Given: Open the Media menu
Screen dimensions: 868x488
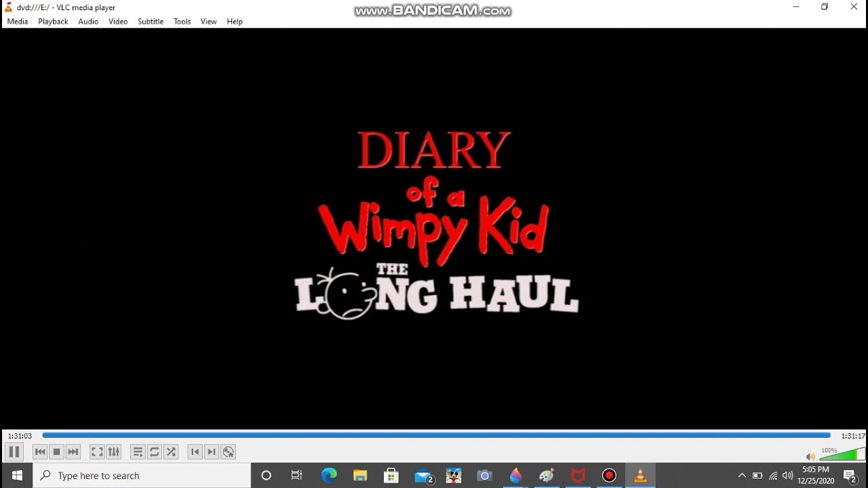Looking at the screenshot, I should pos(18,22).
